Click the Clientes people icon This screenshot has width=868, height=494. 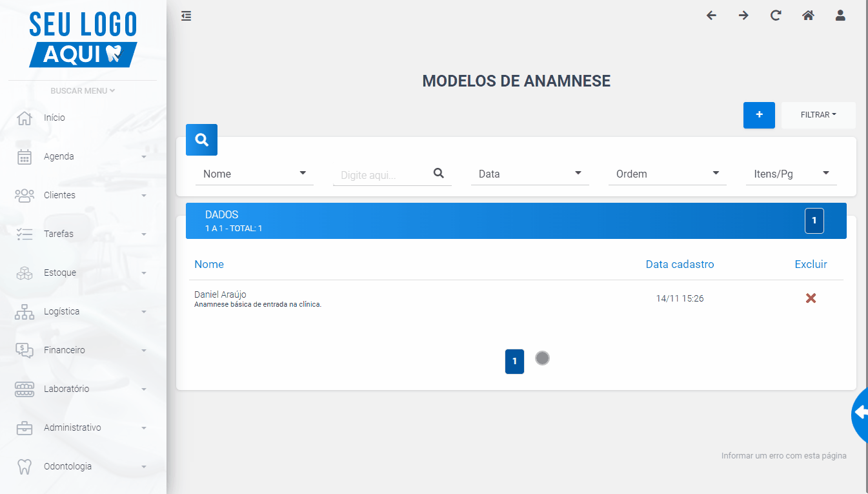tap(25, 195)
